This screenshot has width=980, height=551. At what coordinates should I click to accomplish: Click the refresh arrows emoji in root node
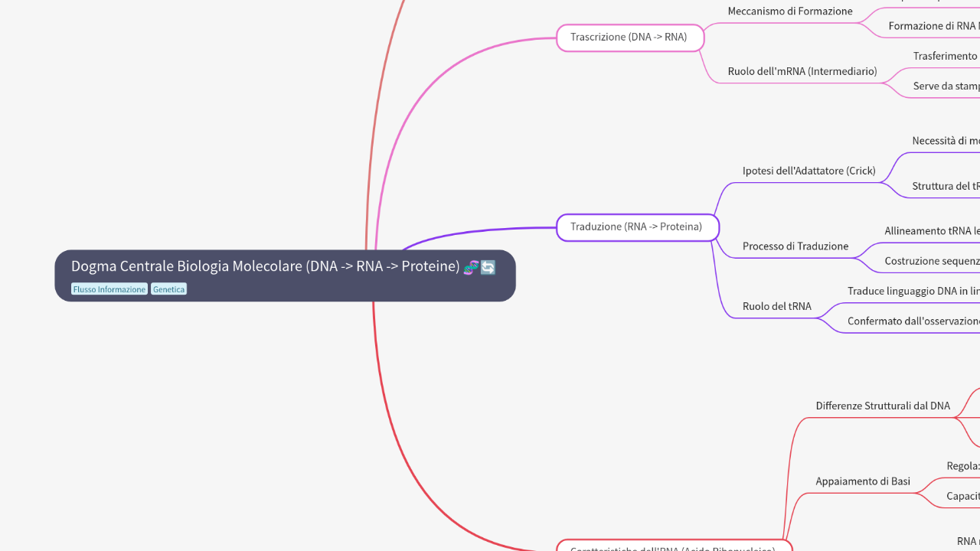pos(488,267)
